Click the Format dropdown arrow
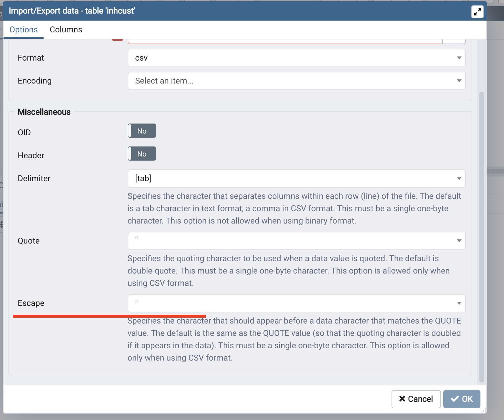Image resolution: width=504 pixels, height=420 pixels. pos(459,58)
